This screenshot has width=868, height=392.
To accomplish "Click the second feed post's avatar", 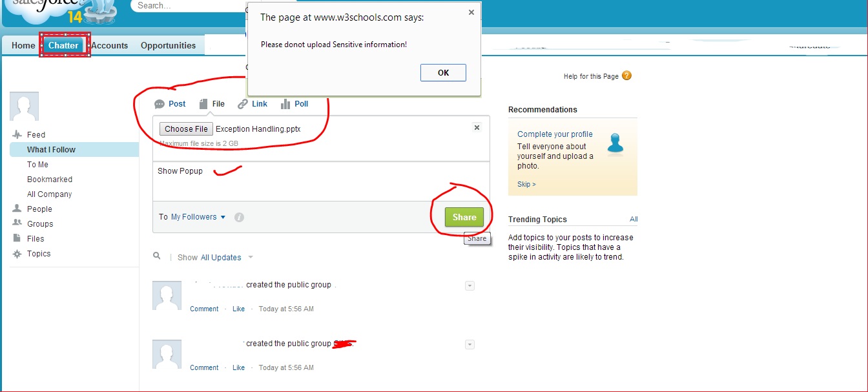I will [x=167, y=354].
